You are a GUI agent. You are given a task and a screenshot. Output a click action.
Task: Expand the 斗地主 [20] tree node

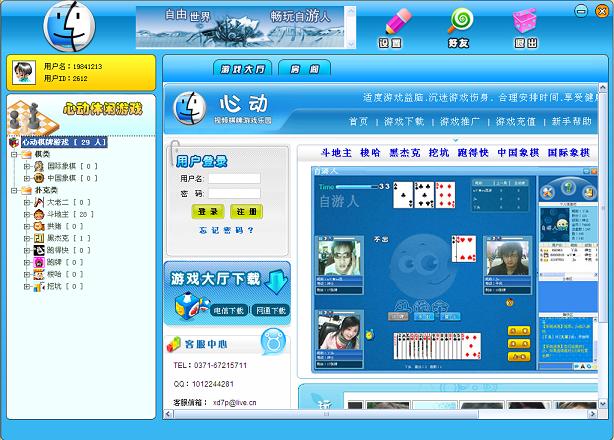point(27,215)
